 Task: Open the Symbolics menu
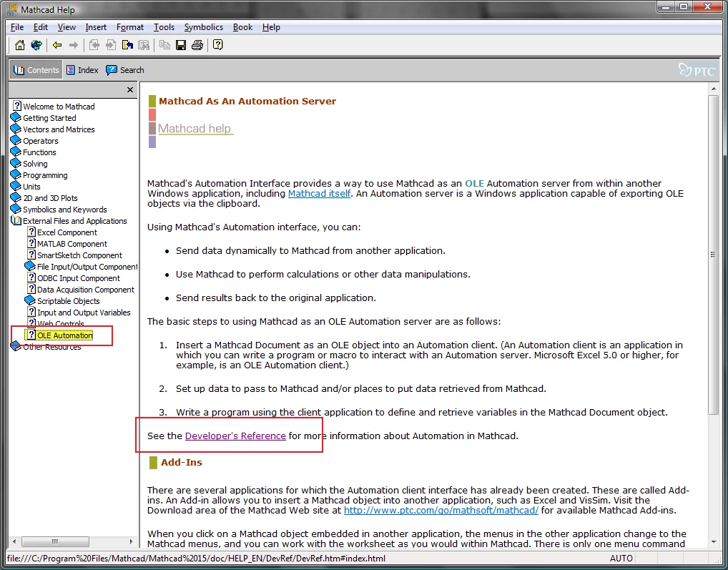click(x=203, y=27)
